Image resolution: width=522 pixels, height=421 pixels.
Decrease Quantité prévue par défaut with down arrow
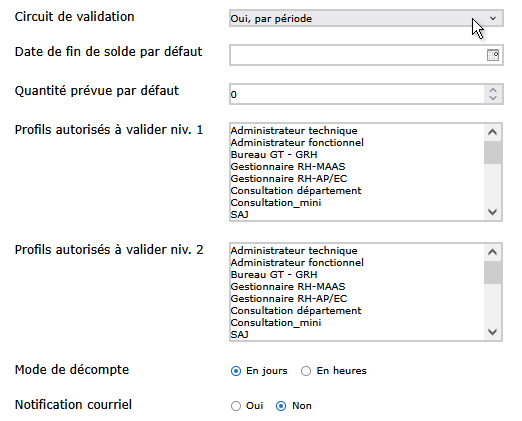(x=493, y=98)
